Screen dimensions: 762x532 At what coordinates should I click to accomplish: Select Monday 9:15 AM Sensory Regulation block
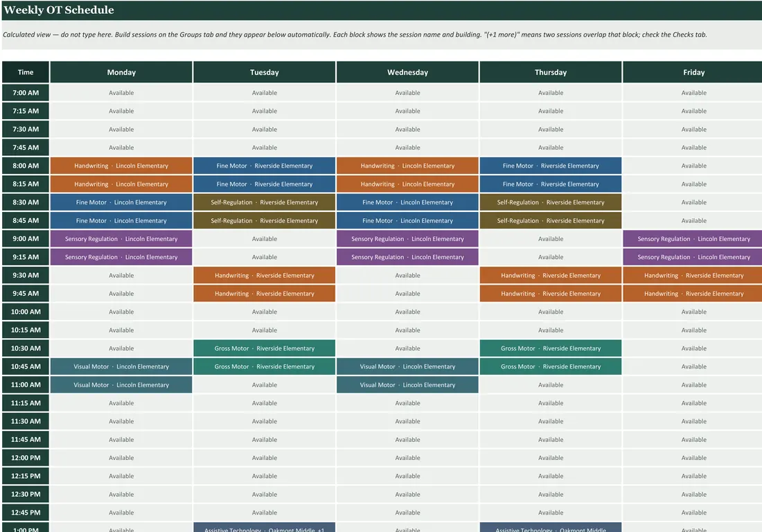(121, 257)
